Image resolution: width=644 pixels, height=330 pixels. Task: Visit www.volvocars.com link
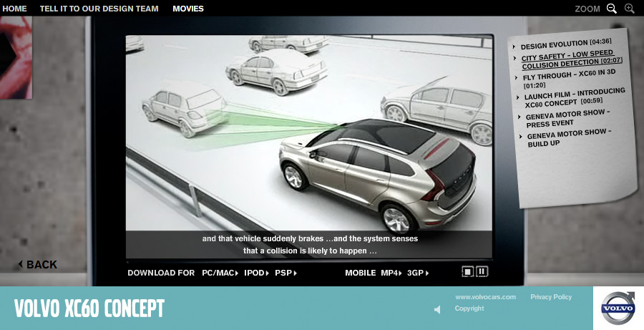485,297
